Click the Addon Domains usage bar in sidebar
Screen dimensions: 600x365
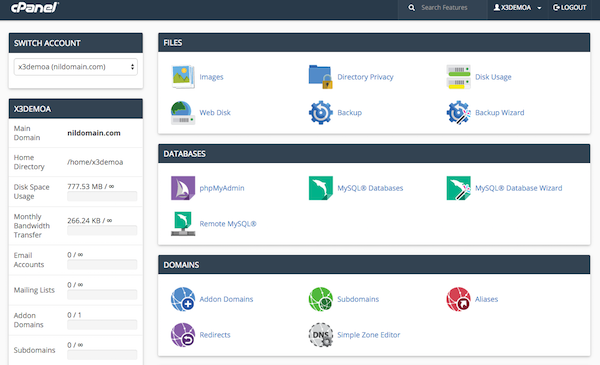[102, 325]
